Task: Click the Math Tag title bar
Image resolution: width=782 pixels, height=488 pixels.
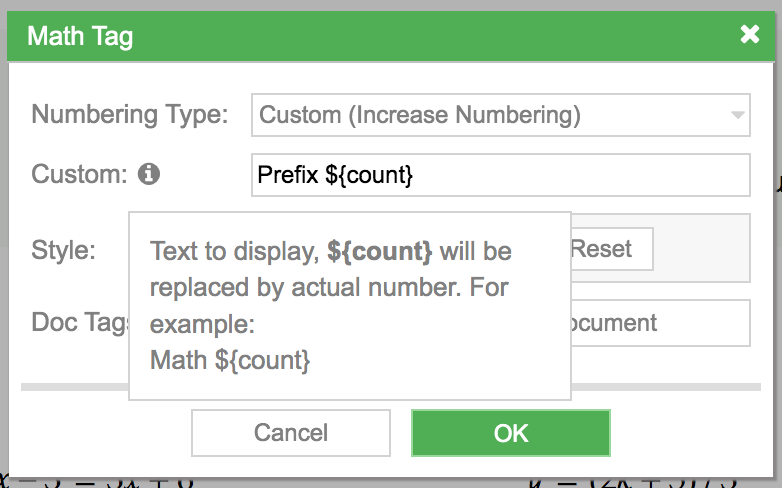Action: (391, 36)
